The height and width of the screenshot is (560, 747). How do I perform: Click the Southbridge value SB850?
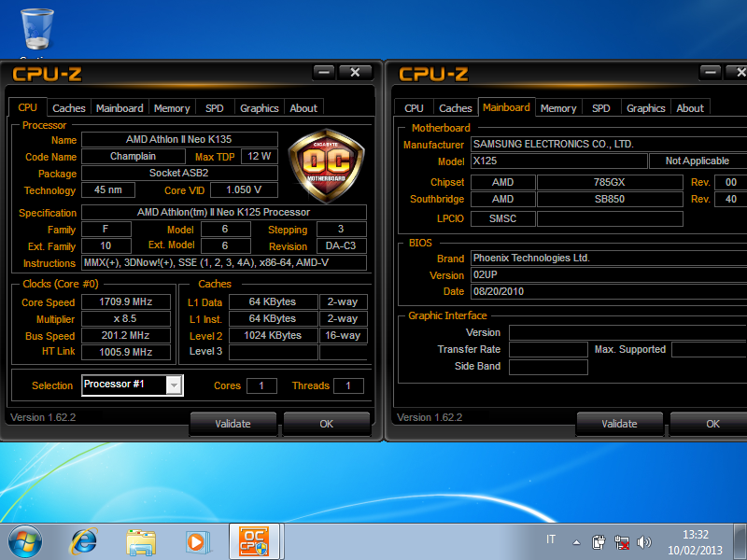[610, 199]
